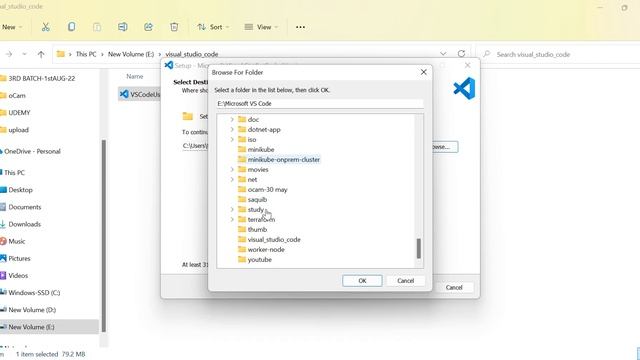Select ocam-30 may folder in tree
This screenshot has height=360, width=640.
click(x=267, y=189)
